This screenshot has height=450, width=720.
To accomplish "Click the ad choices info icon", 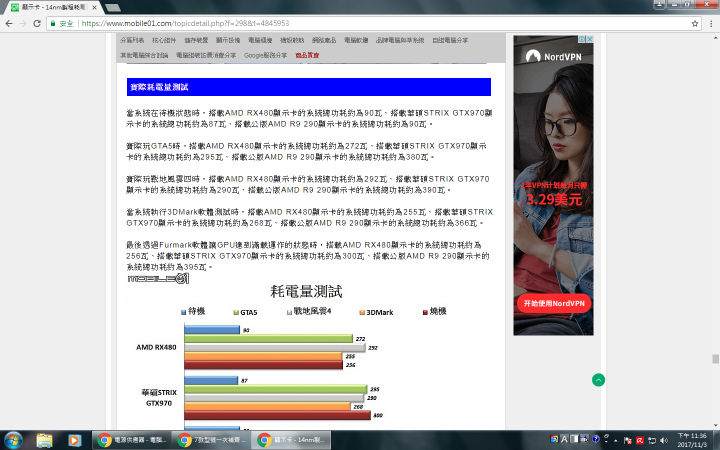I will pyautogui.click(x=582, y=39).
